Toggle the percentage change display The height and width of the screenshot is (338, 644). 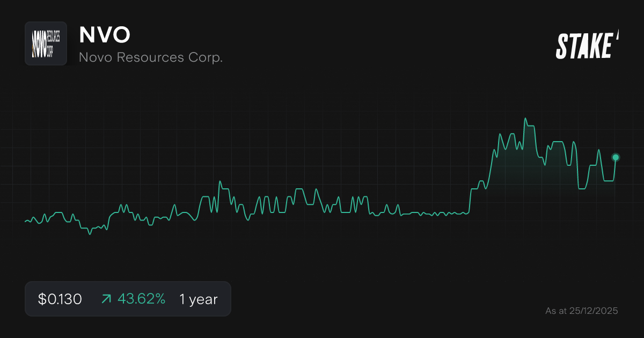[x=142, y=299]
